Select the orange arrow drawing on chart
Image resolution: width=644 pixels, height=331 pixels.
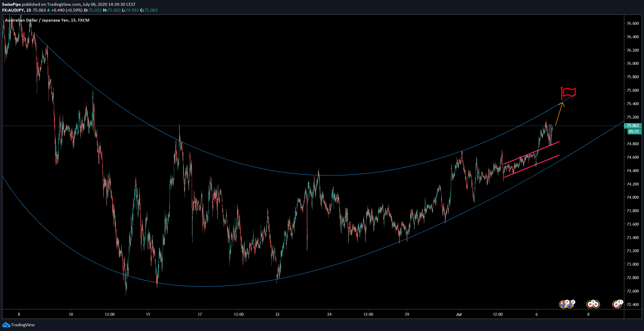pyautogui.click(x=559, y=114)
